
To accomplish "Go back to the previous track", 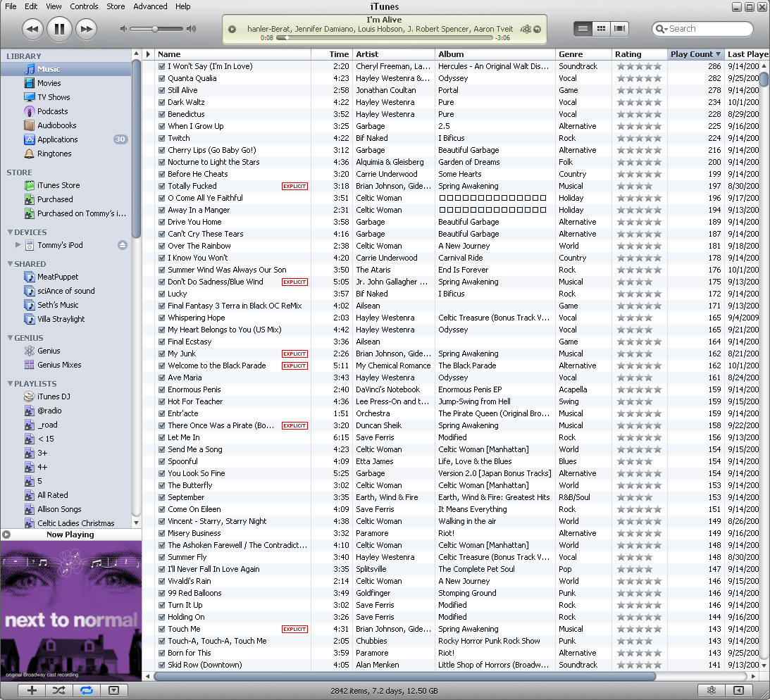I will (x=32, y=29).
